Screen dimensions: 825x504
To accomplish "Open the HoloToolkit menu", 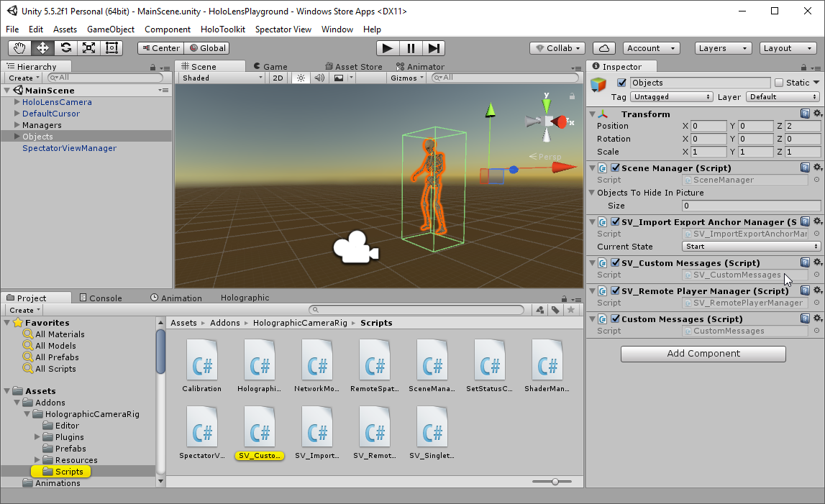I will (223, 29).
